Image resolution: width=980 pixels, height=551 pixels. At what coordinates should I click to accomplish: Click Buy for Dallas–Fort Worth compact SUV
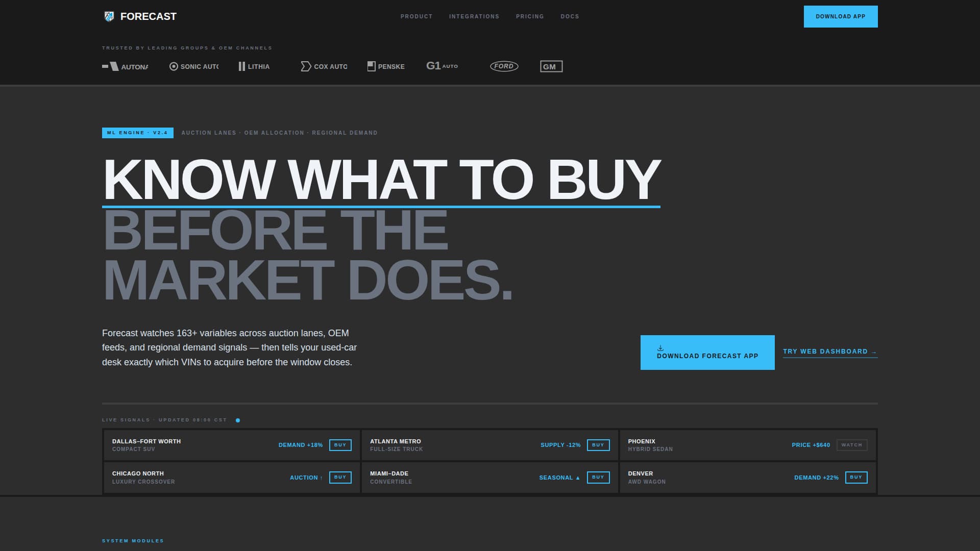click(340, 445)
